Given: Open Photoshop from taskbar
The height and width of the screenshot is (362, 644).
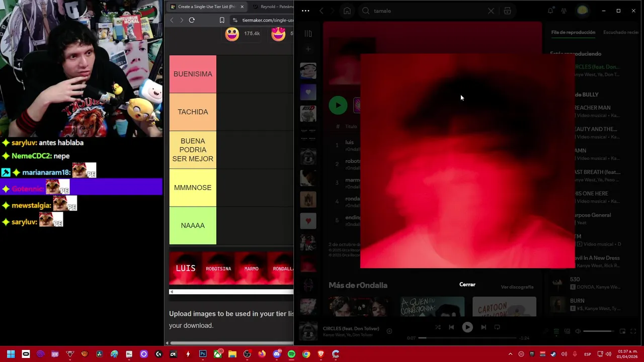Looking at the screenshot, I should click(x=203, y=354).
